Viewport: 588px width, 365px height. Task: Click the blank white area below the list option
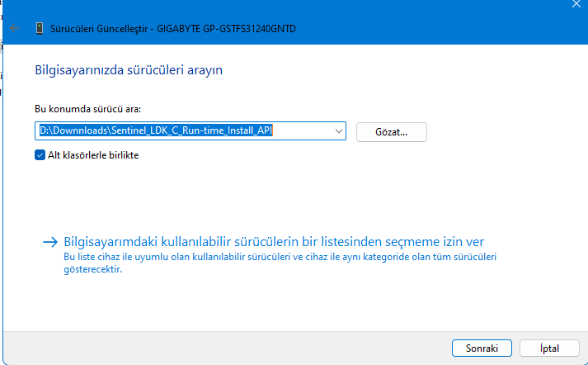coord(289,306)
